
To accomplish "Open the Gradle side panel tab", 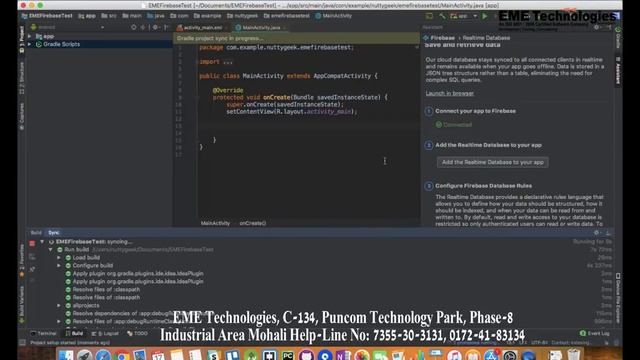I will click(618, 38).
